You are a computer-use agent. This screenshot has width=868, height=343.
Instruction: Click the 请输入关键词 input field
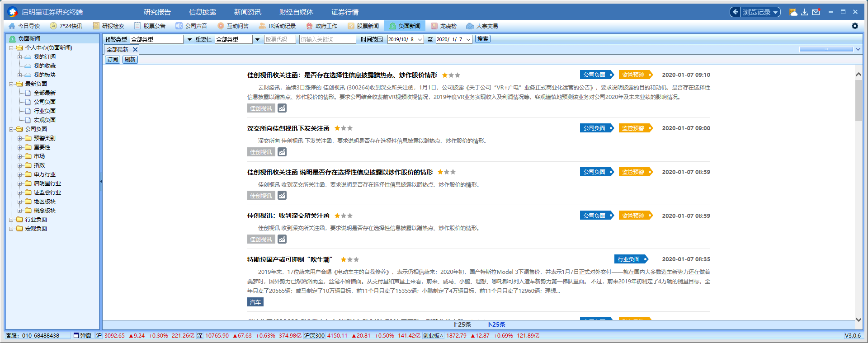327,39
